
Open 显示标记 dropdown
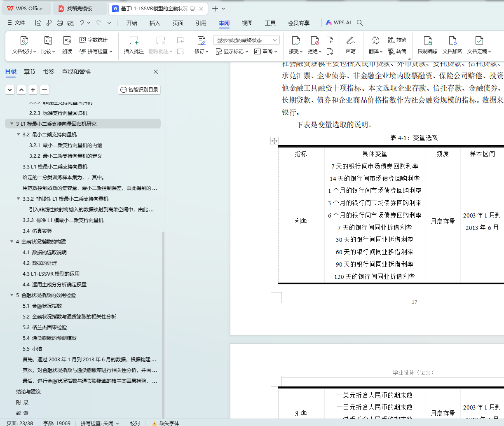(x=232, y=51)
